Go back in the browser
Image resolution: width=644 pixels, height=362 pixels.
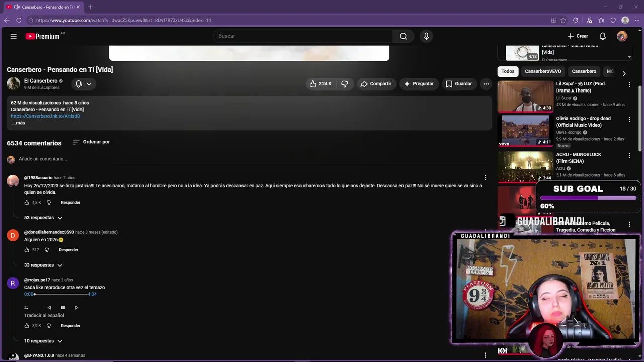click(7, 20)
